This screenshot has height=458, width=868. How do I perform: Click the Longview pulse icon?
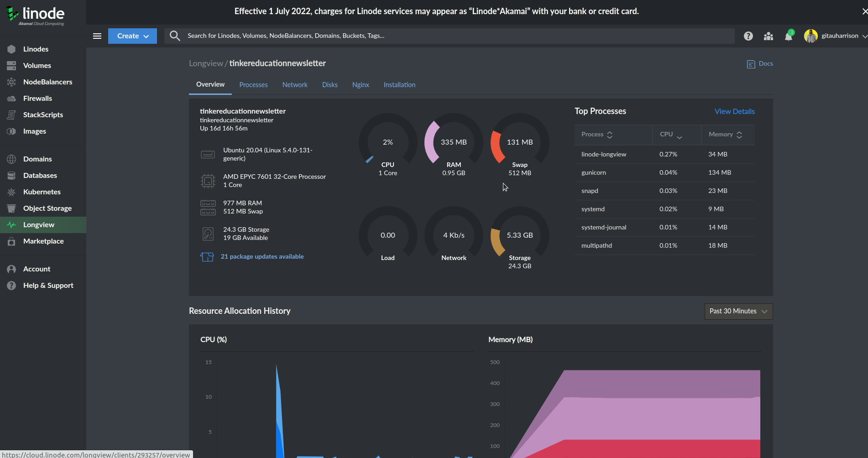[x=11, y=225]
